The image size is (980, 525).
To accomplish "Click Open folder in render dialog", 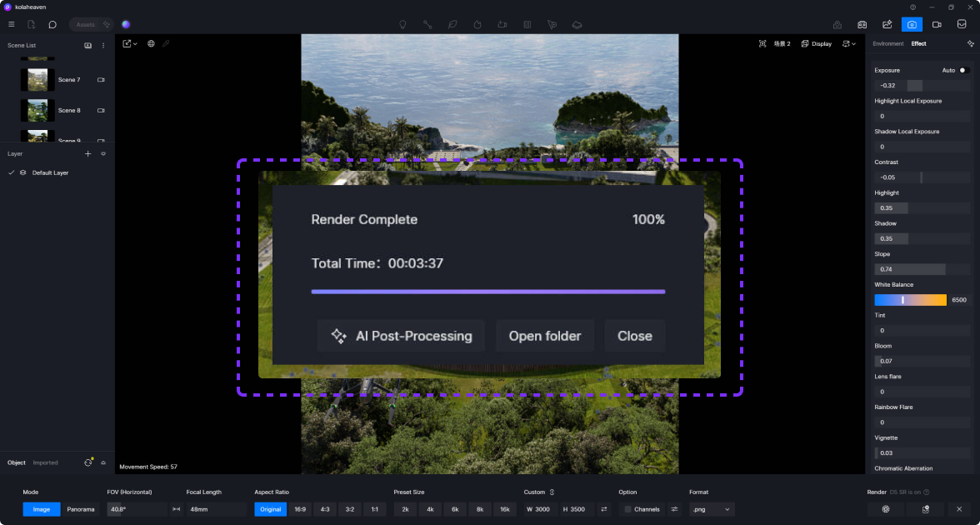I will [545, 337].
